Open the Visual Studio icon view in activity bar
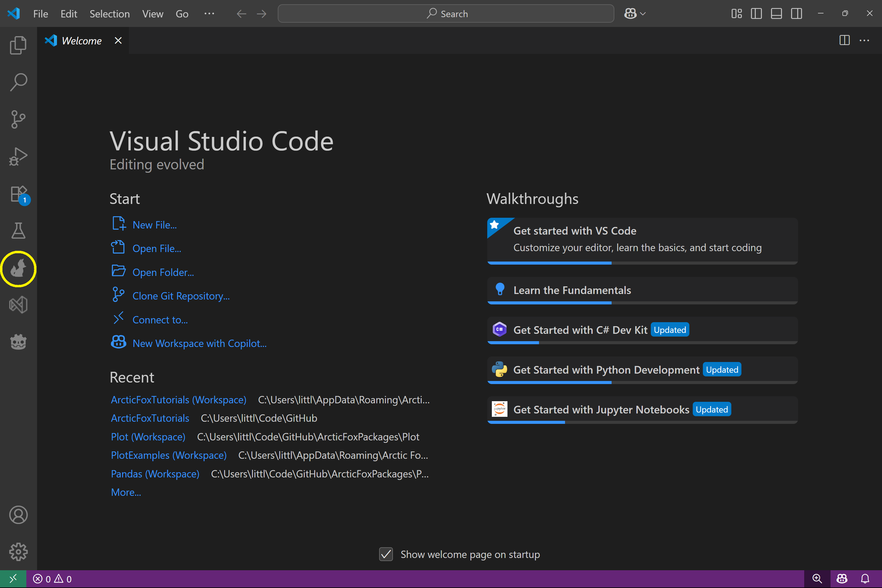This screenshot has width=882, height=588. point(18,305)
